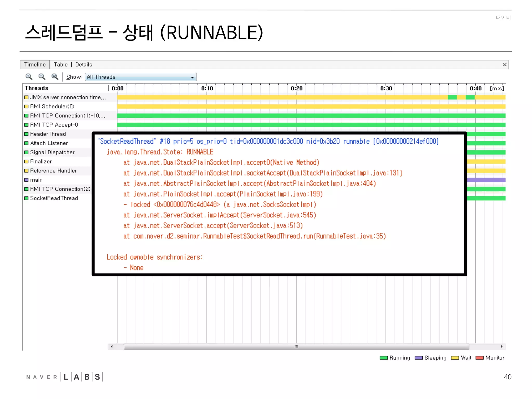This screenshot has width=532, height=399.
Task: Close the threads panel with X
Action: point(504,64)
